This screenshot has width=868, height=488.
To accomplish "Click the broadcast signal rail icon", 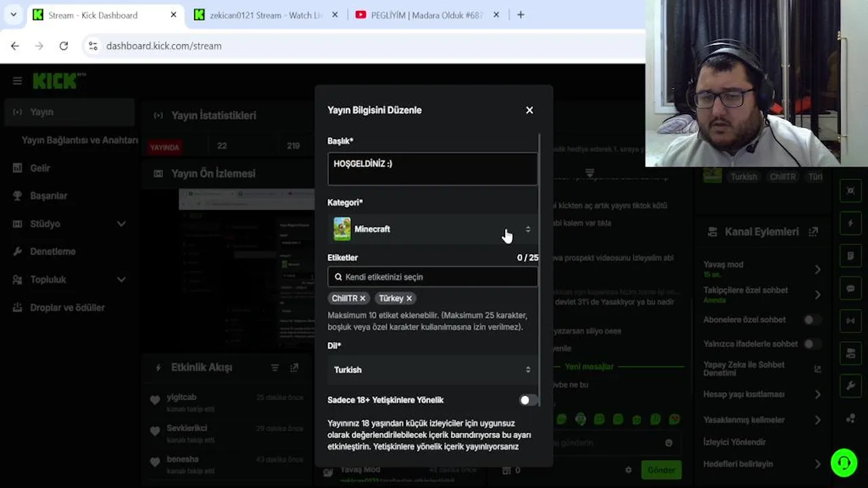I will [x=850, y=321].
